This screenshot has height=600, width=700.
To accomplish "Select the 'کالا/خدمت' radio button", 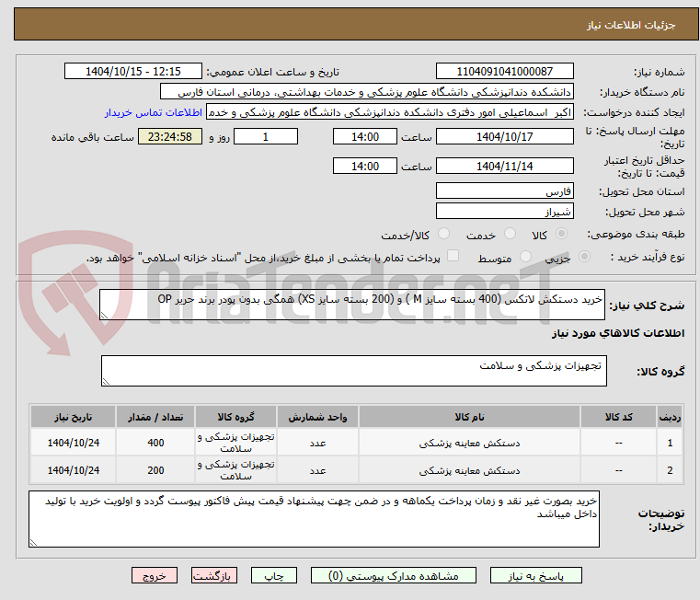I will (443, 234).
